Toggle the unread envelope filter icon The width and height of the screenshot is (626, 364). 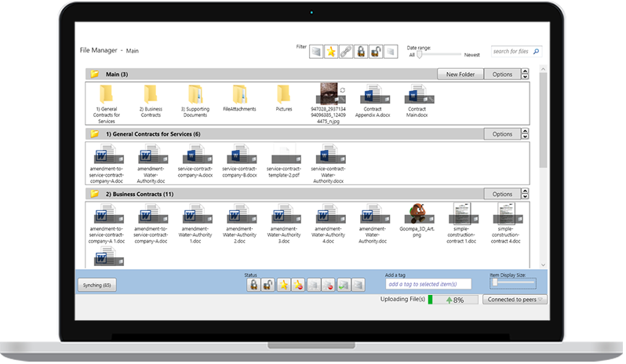316,52
